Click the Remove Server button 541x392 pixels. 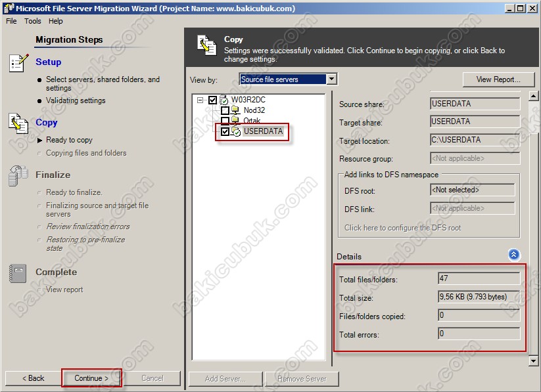coord(302,379)
